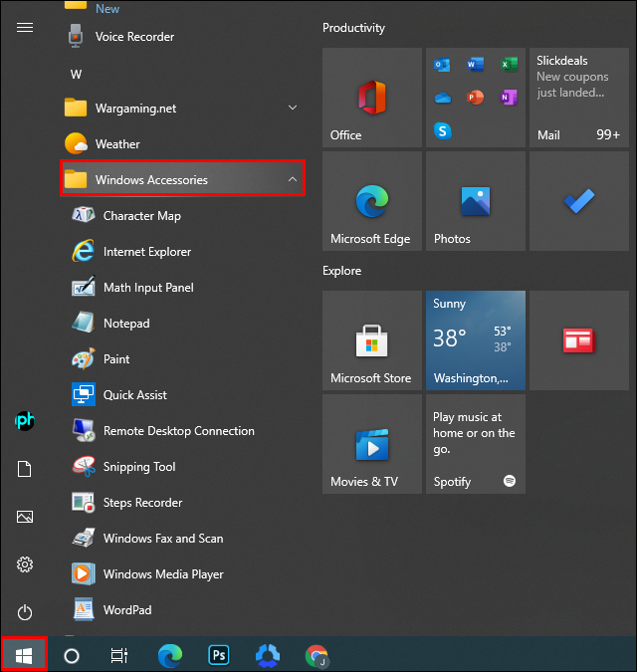Click the Windows Start button

pyautogui.click(x=24, y=654)
